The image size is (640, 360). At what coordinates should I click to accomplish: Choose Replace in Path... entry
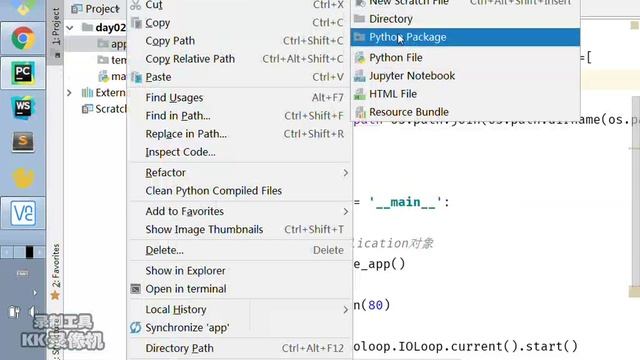tap(240, 134)
